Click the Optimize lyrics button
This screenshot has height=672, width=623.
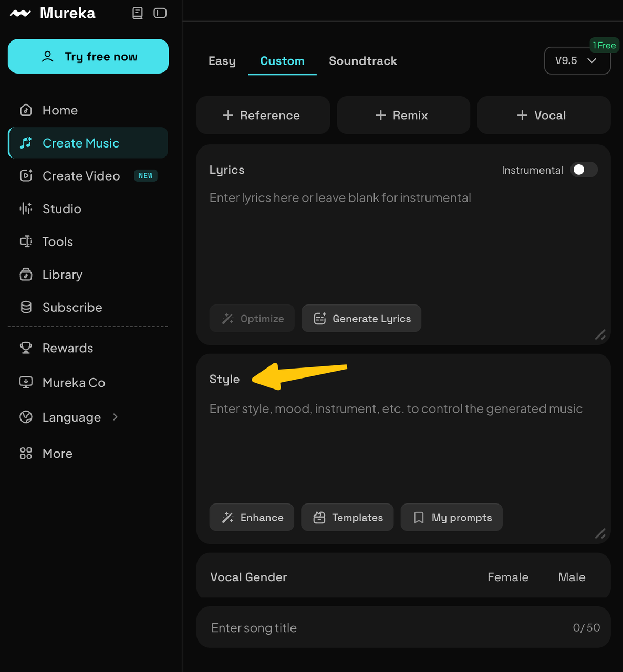252,318
